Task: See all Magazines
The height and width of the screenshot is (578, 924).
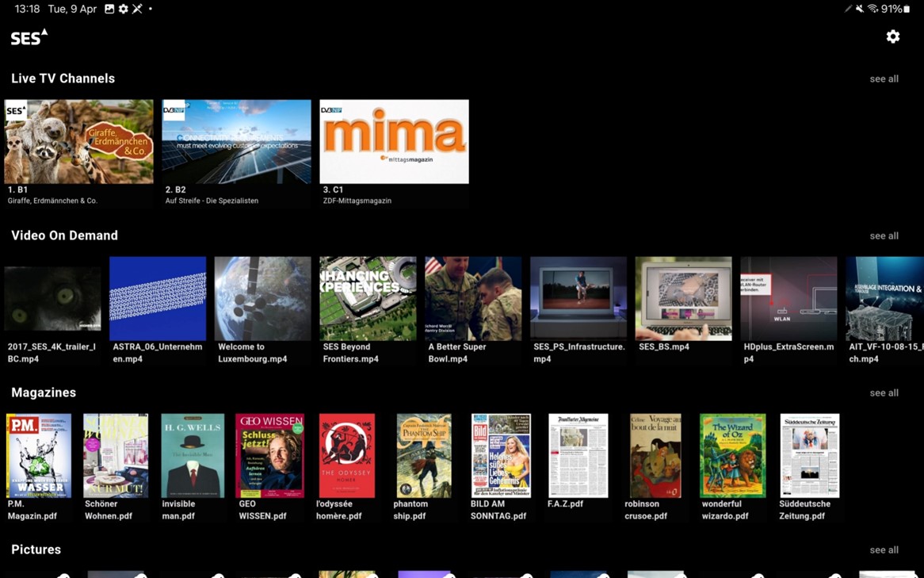Action: tap(884, 392)
